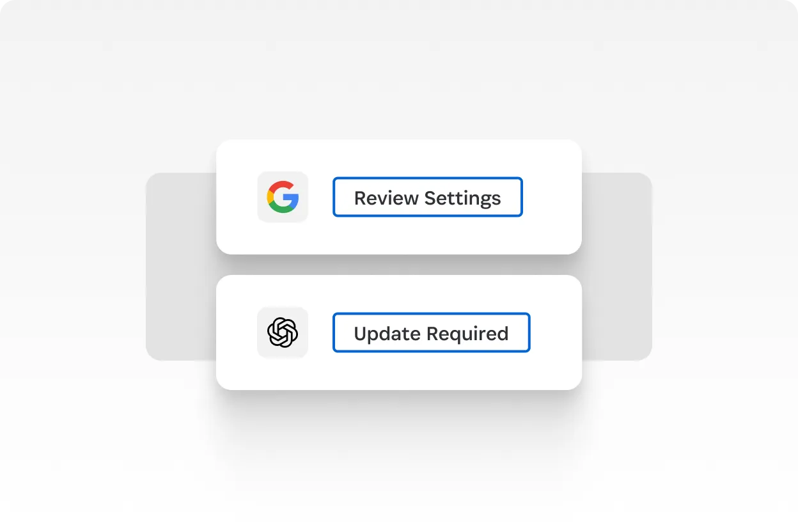Choose the blue-outlined label beside the OpenAI logo
The image size is (798, 532).
(432, 332)
